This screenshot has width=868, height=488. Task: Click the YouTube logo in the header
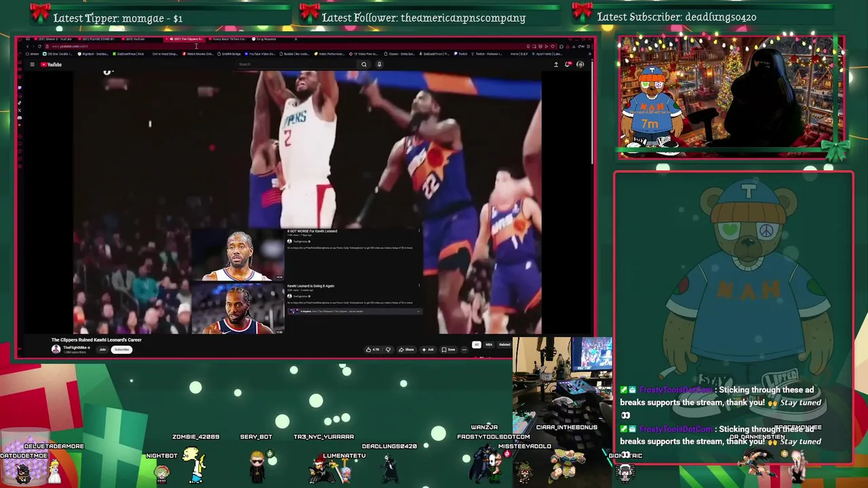tap(51, 64)
